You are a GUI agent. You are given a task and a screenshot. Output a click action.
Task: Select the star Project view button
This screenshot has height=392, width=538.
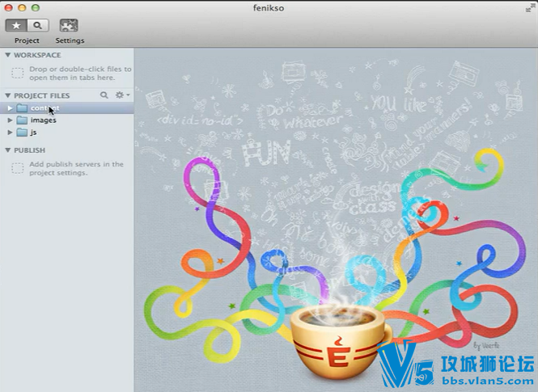click(16, 25)
